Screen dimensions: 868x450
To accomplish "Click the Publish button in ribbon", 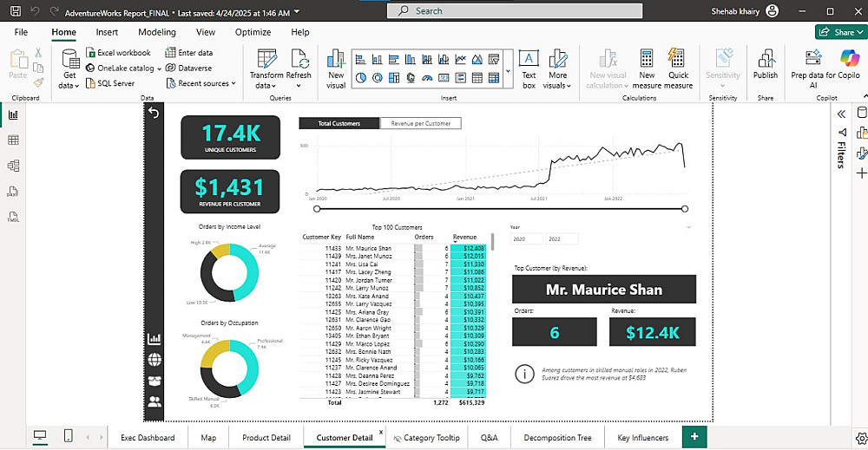I will (x=766, y=64).
